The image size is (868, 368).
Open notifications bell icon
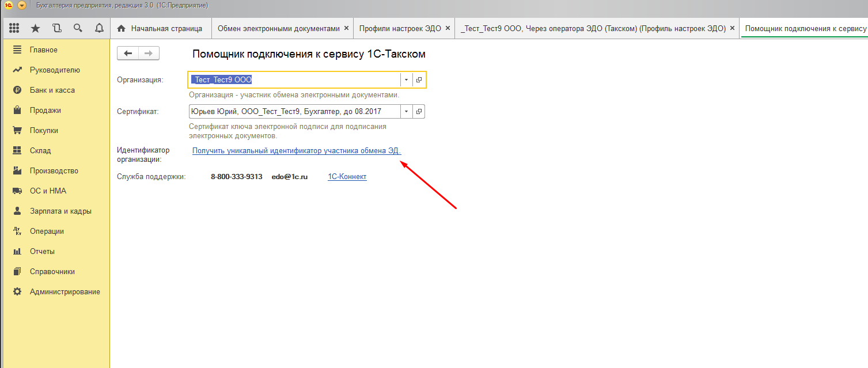pyautogui.click(x=99, y=28)
